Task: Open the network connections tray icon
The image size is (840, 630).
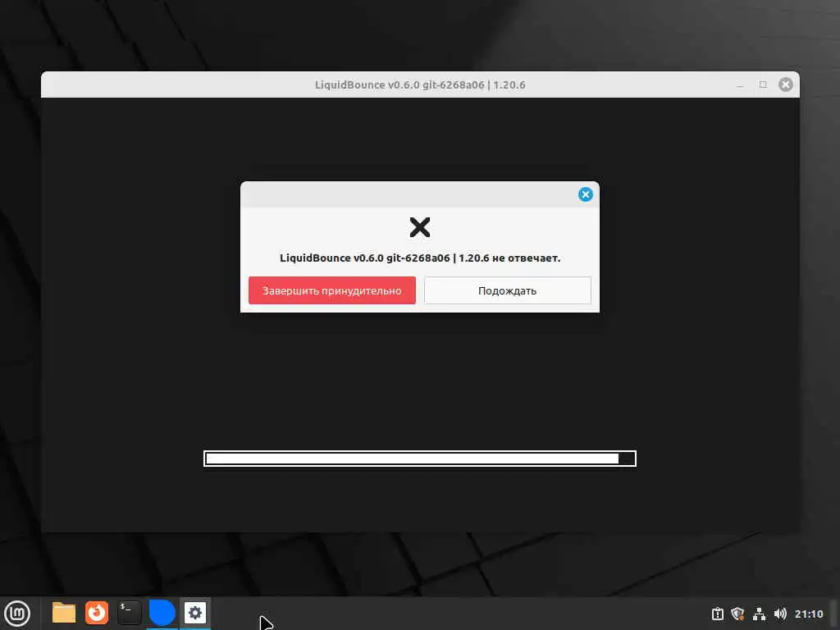Action: [x=759, y=614]
